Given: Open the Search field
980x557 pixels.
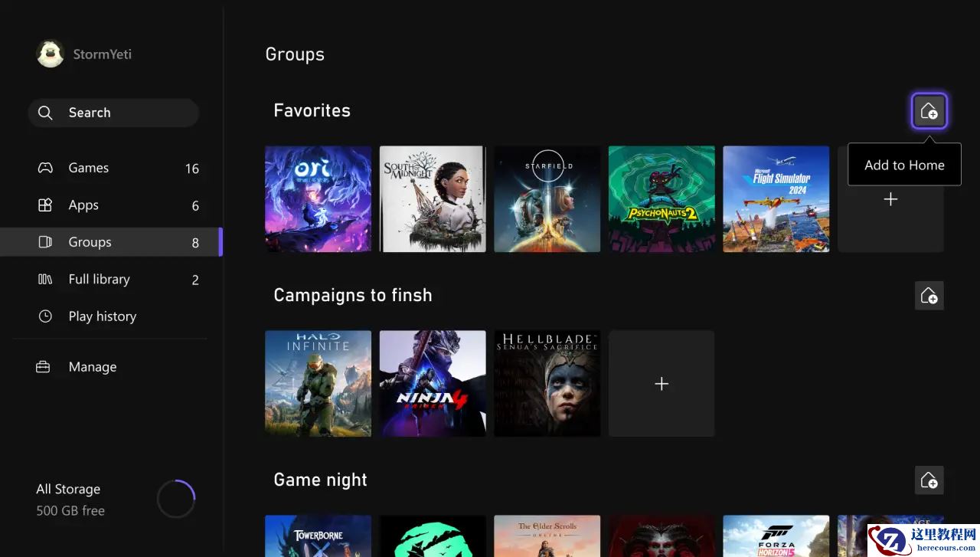Looking at the screenshot, I should coord(113,113).
